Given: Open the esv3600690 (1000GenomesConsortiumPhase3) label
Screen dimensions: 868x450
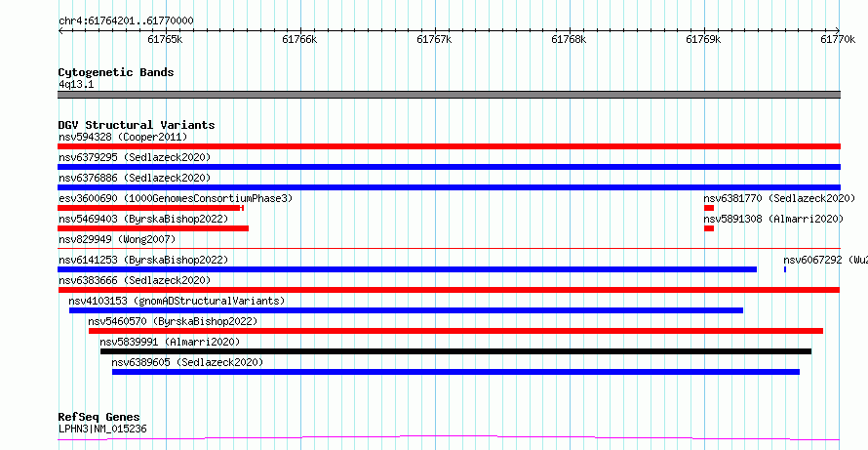Looking at the screenshot, I should click(176, 198).
